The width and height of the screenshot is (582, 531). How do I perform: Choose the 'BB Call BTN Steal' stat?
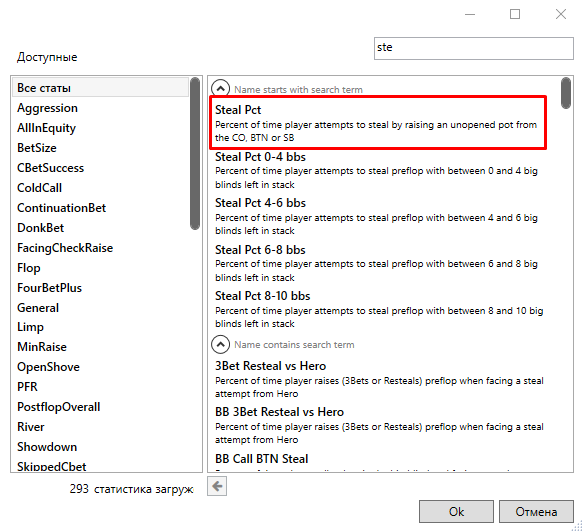(x=378, y=462)
